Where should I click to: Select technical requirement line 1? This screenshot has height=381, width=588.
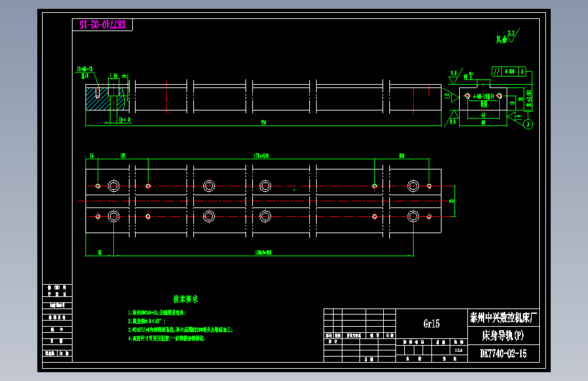157,313
